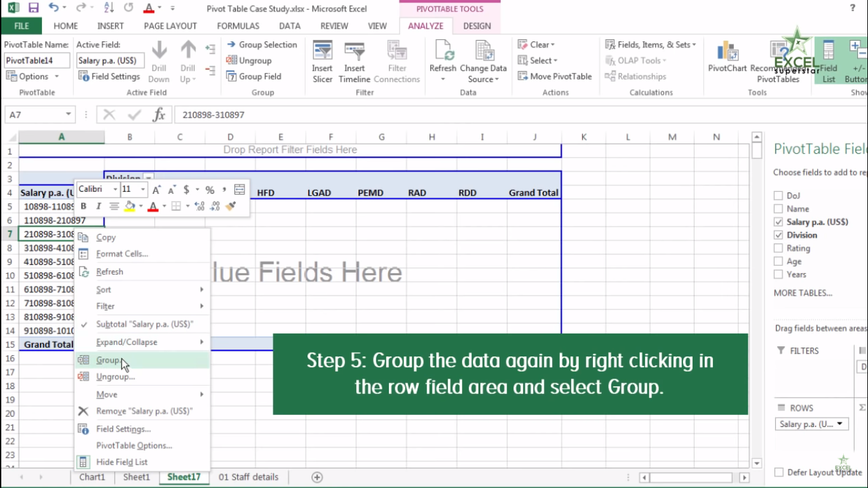Check the Age field checkbox
Screen dimensions: 868x488
(x=778, y=261)
